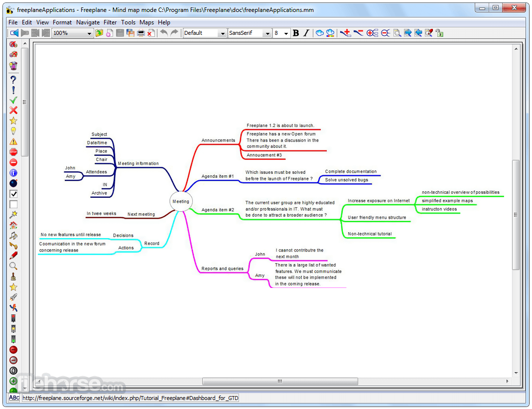Select the Announcements node
Screen dimensions: 532x409
(x=218, y=140)
